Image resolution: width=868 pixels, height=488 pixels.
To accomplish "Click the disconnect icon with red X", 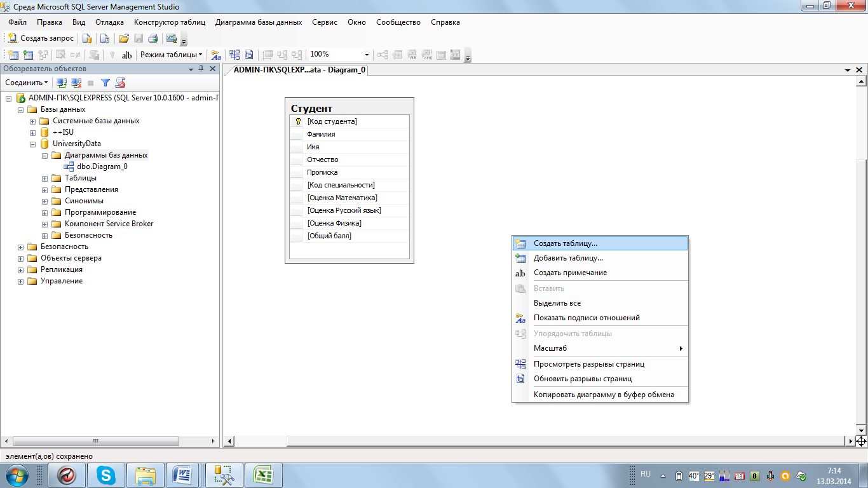I will coord(76,83).
